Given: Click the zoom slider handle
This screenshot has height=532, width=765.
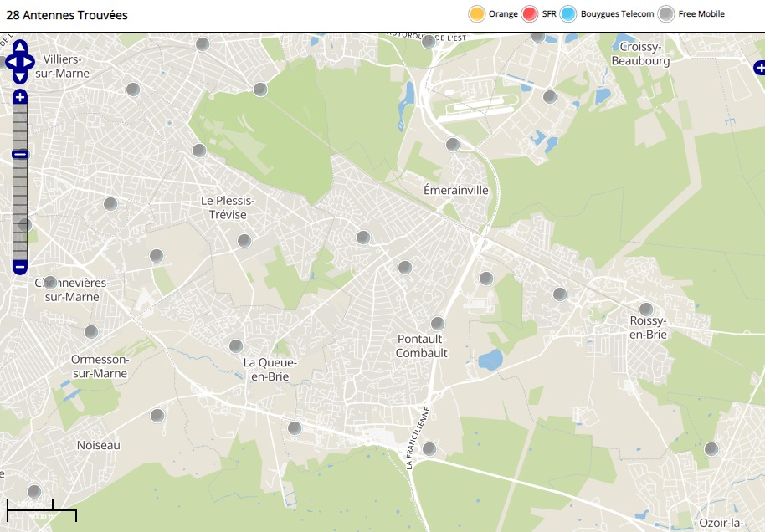Looking at the screenshot, I should pos(20,154).
